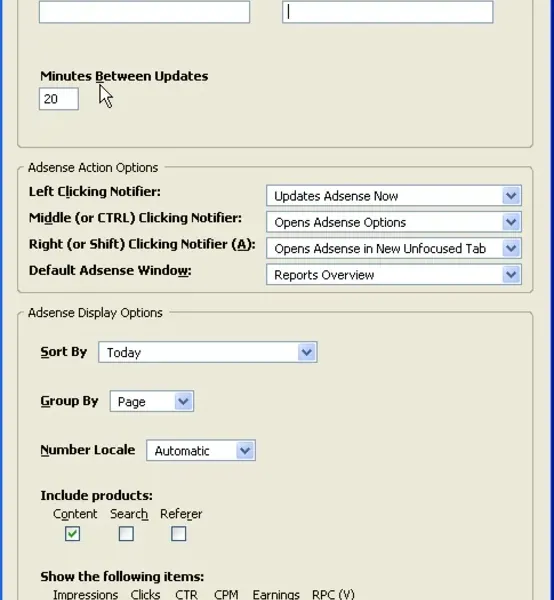This screenshot has width=554, height=600.
Task: Open the Default Adsense Window dropdown
Action: point(394,275)
